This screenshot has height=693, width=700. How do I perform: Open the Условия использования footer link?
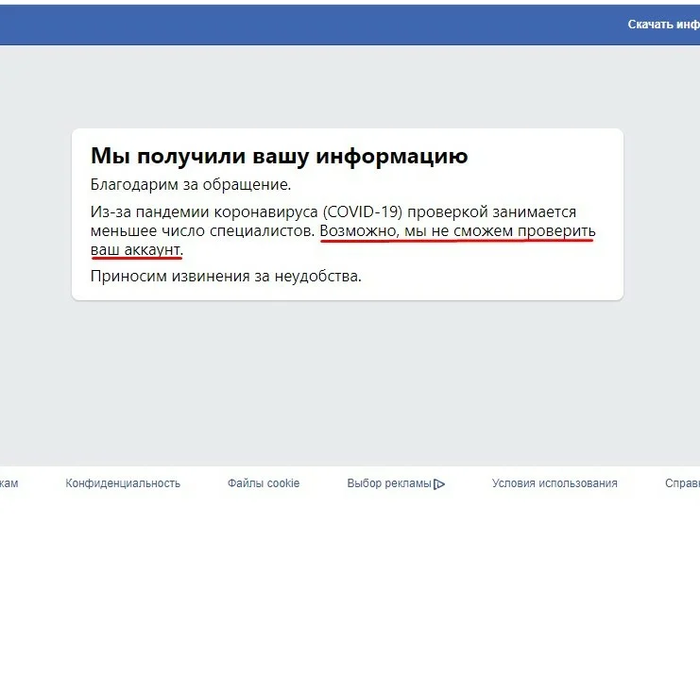[x=554, y=483]
